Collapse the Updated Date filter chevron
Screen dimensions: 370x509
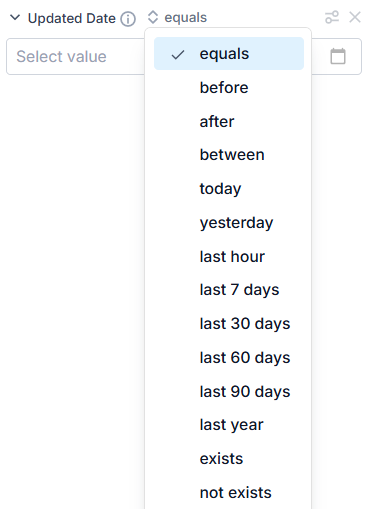point(15,17)
